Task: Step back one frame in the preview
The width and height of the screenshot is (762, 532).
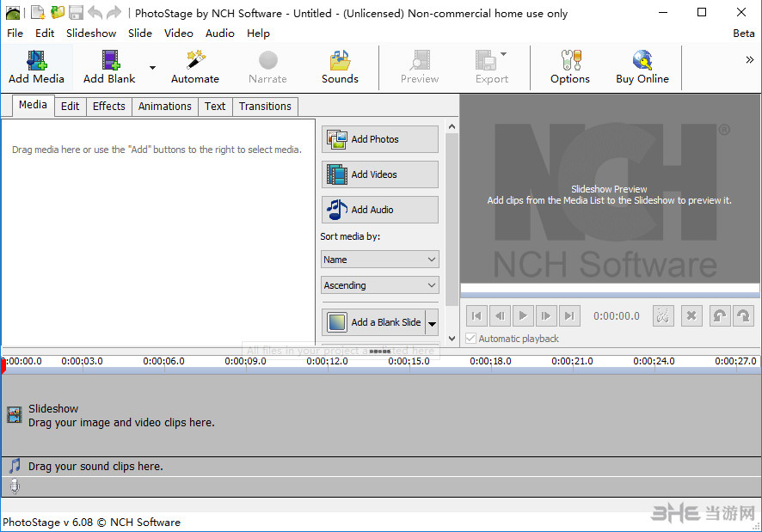Action: point(500,316)
